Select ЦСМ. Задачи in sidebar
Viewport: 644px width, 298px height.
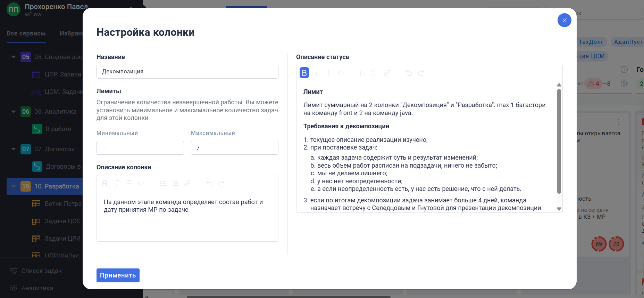[64, 92]
